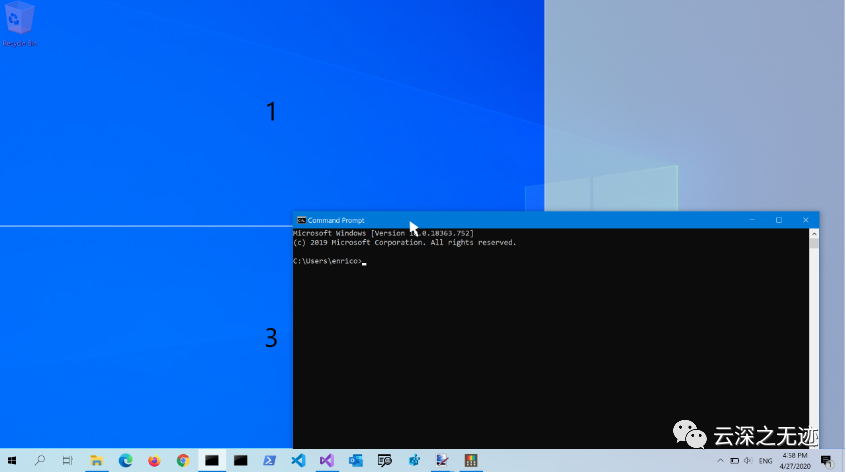
Task: Open the taskbar search magnifier
Action: (40, 461)
